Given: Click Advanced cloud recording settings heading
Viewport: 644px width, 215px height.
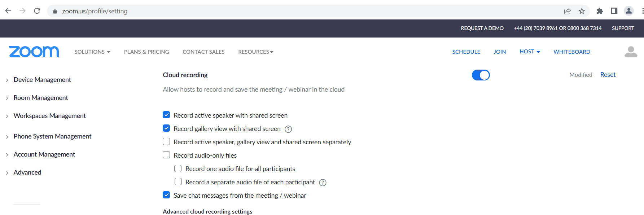Looking at the screenshot, I should tap(207, 211).
